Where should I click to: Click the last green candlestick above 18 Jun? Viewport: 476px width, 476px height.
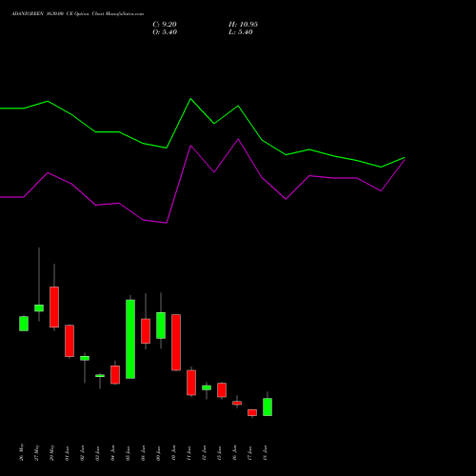coord(268,407)
